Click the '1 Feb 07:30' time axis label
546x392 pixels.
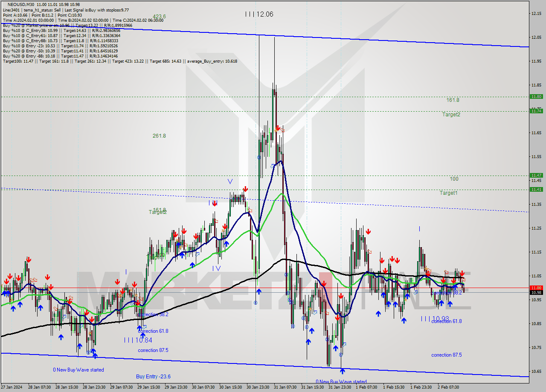pyautogui.click(x=366, y=387)
